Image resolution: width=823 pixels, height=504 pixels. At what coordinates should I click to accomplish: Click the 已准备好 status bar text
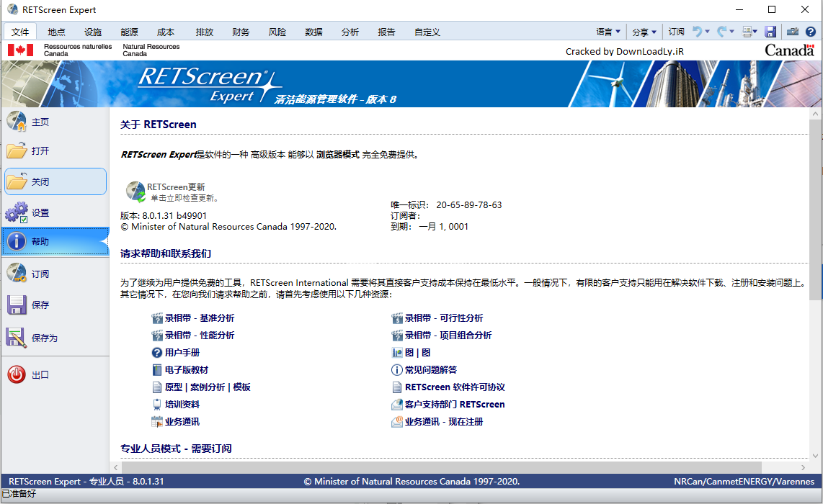point(19,493)
